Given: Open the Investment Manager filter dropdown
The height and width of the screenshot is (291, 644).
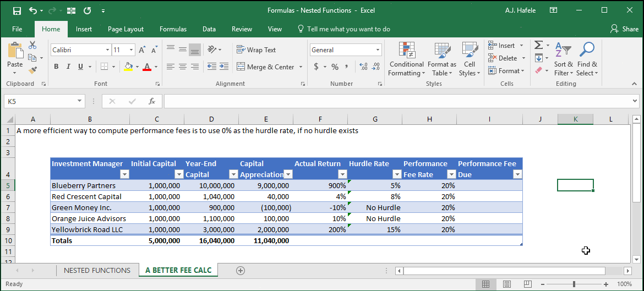Looking at the screenshot, I should pyautogui.click(x=125, y=174).
